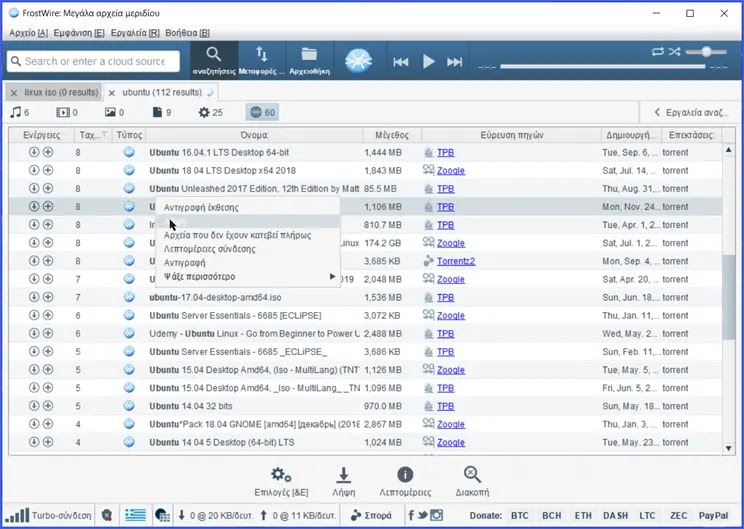Open the Βοήθεια menu
The height and width of the screenshot is (529, 744).
pos(187,33)
